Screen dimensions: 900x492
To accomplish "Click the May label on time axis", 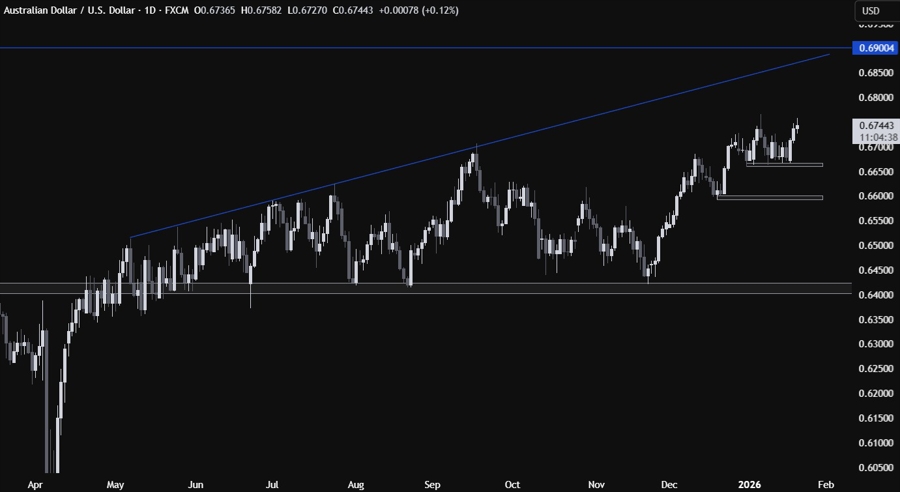I will pos(115,486).
